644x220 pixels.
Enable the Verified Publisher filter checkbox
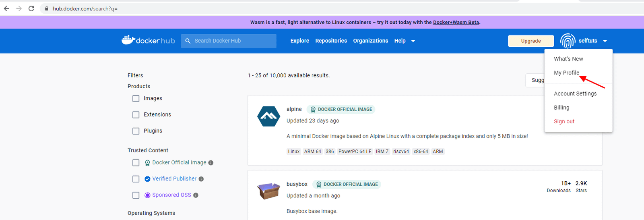136,179
